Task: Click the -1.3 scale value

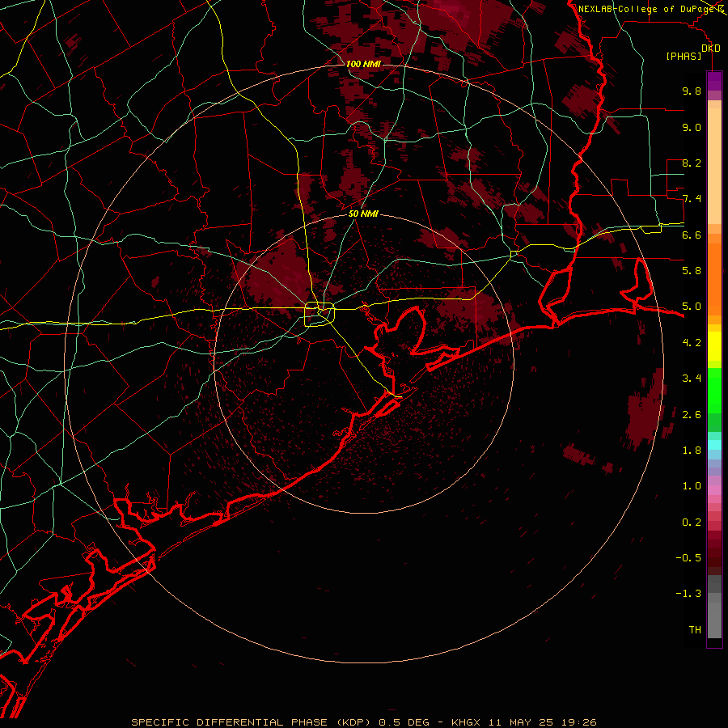Action: (x=688, y=594)
